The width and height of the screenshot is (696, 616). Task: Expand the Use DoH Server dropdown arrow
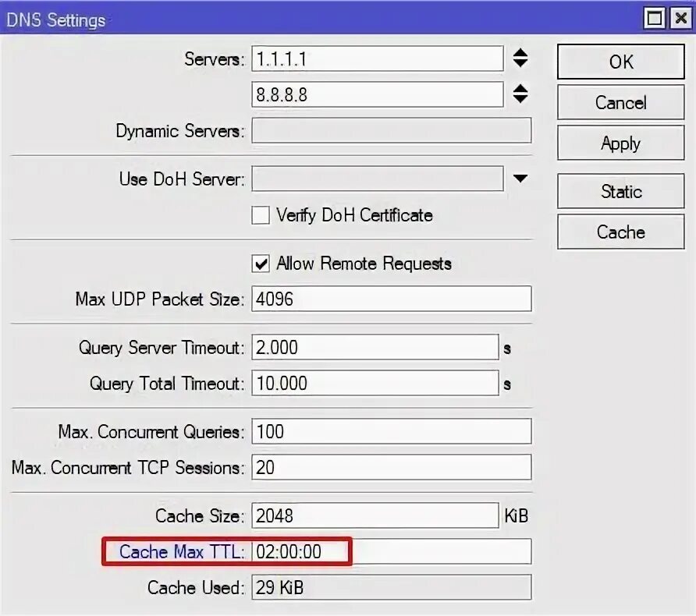(x=520, y=179)
